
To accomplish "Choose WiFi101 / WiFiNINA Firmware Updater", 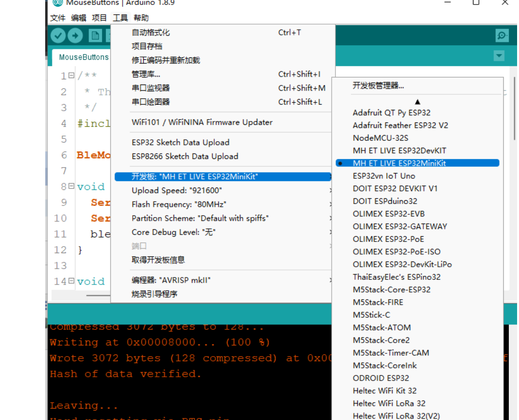I will tap(223, 122).
